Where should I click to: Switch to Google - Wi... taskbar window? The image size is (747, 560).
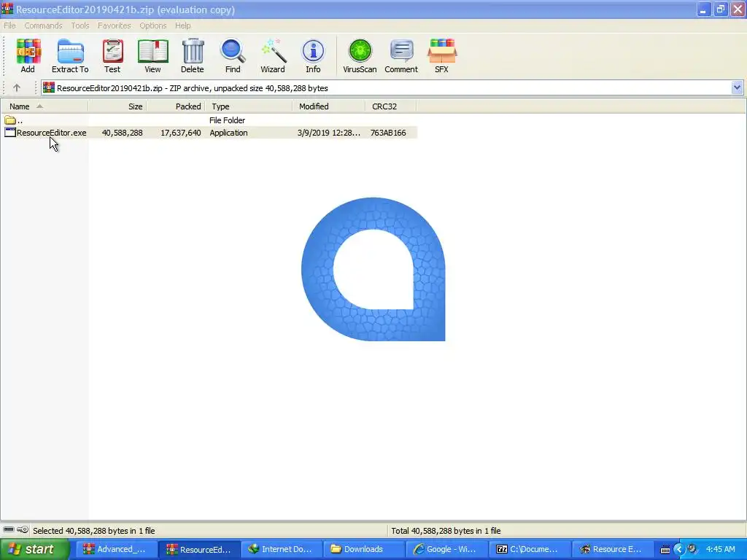pyautogui.click(x=446, y=549)
